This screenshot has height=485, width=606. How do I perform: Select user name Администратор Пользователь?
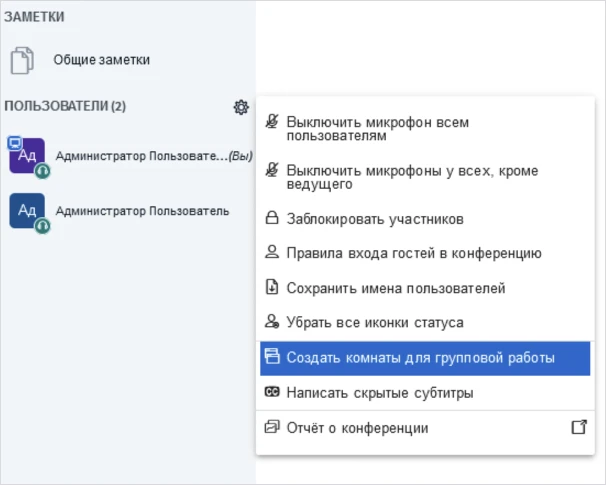click(x=143, y=211)
